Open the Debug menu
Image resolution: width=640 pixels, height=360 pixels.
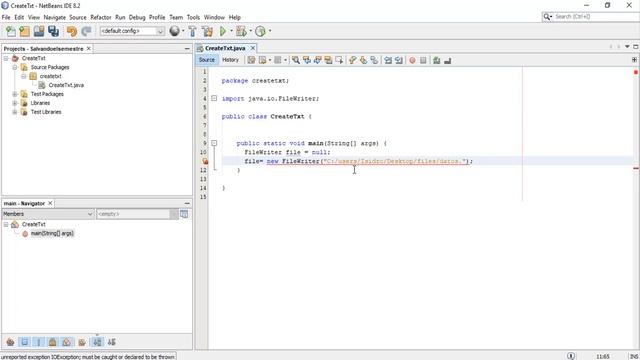137,17
